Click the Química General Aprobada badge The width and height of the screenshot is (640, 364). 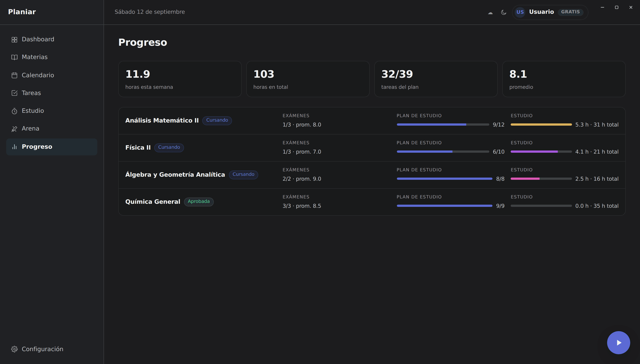pos(199,202)
